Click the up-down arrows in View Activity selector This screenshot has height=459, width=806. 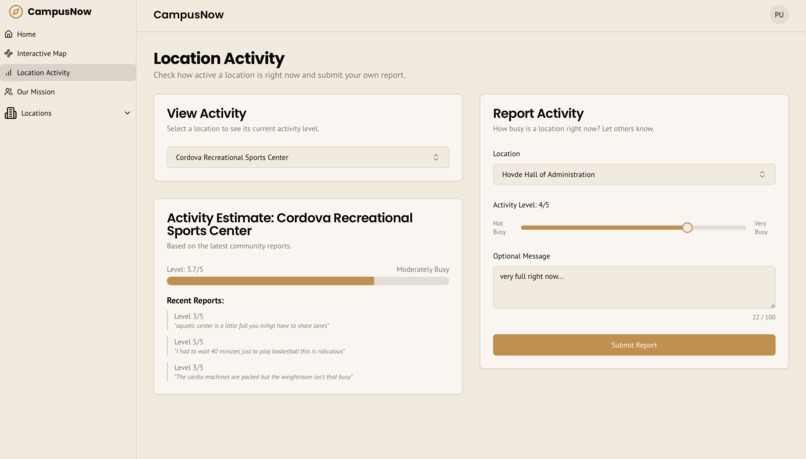436,157
